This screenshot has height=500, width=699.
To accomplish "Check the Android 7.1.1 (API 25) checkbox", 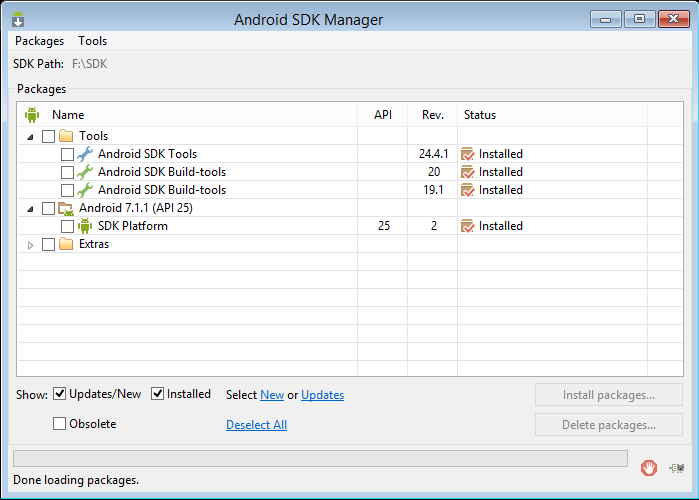I will (48, 208).
